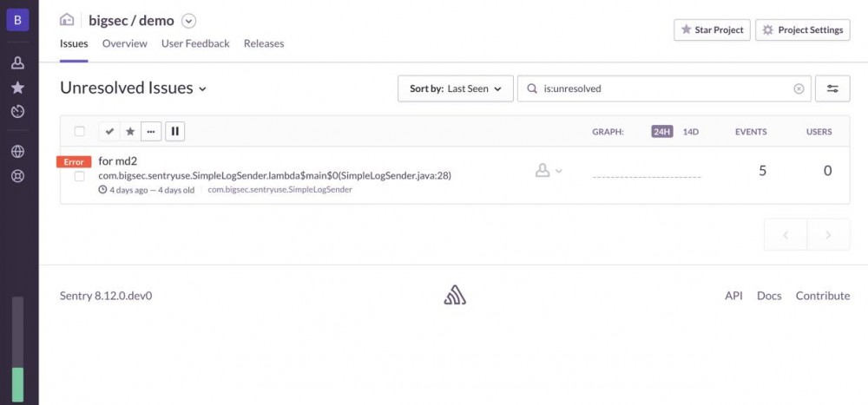Click the events graph for 'for md2'
This screenshot has height=405, width=868.
[x=647, y=172]
